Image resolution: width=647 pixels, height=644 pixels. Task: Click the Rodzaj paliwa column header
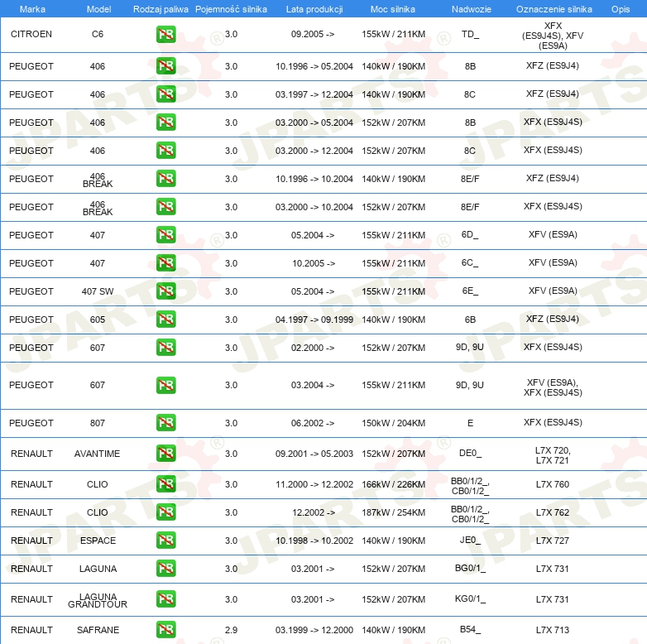coord(161,9)
